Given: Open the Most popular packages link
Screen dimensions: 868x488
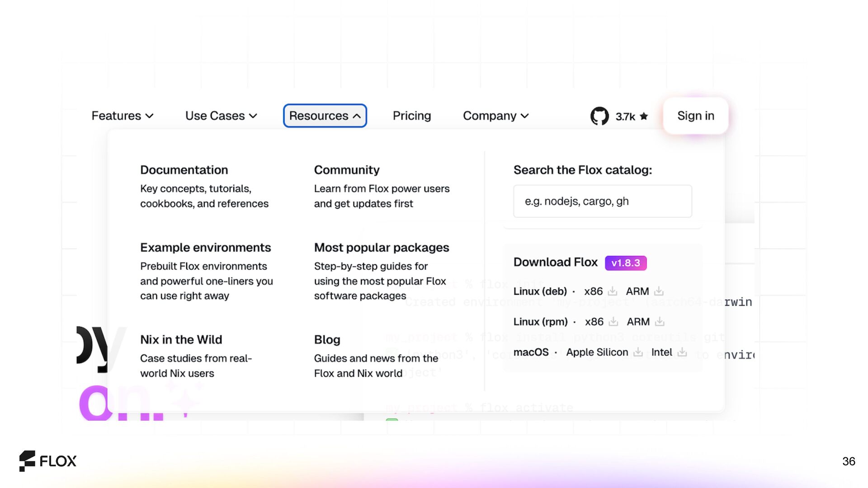Looking at the screenshot, I should click(x=381, y=248).
